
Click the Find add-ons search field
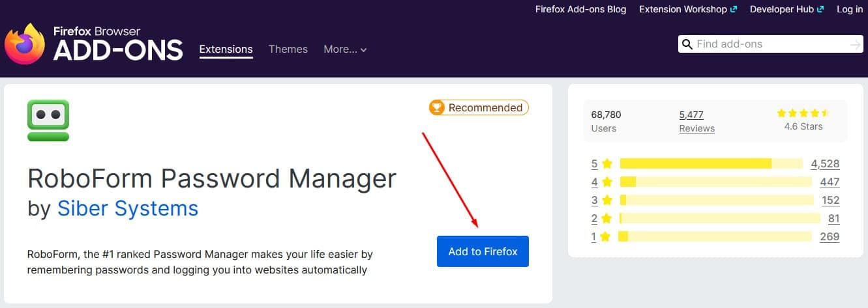pos(771,44)
